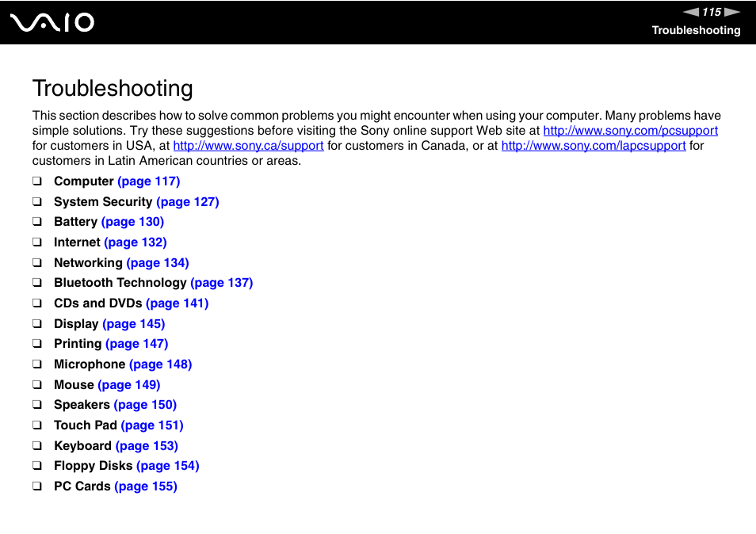The height and width of the screenshot is (534, 756).
Task: Jump to Touch Pad (page 151)
Action: (x=152, y=425)
